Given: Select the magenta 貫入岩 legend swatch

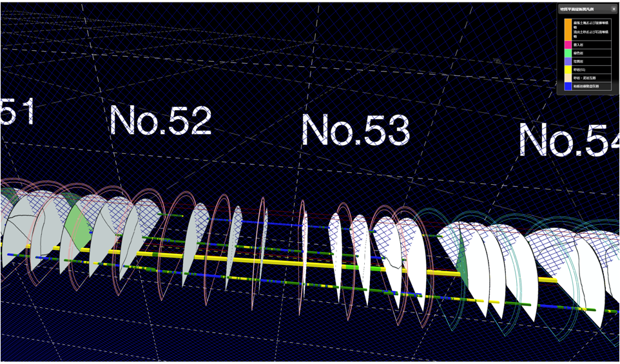Looking at the screenshot, I should pos(568,44).
